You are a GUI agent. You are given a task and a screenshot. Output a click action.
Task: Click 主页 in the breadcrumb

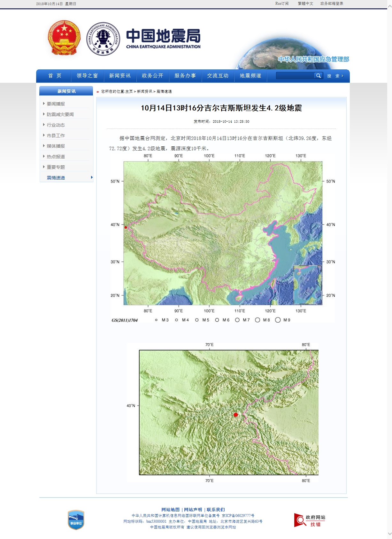click(129, 91)
